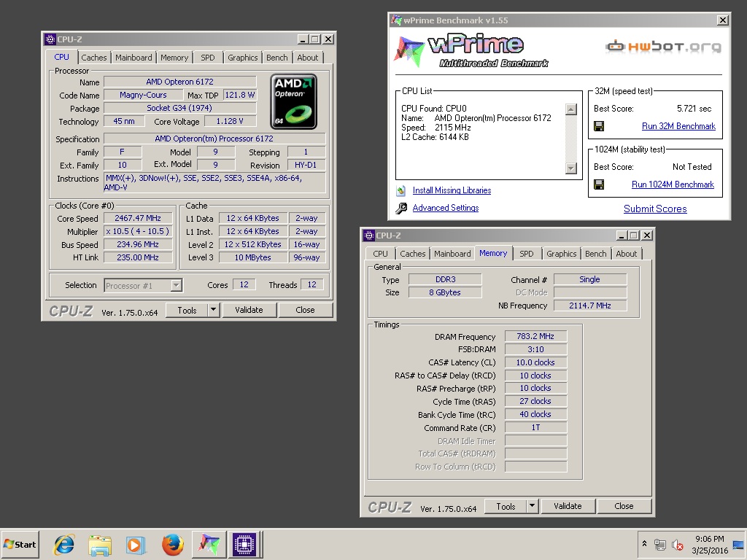Screen dimensions: 747x560
Task: Switch to Mainboard tab in the Memory CPU-Z window
Action: pos(452,254)
